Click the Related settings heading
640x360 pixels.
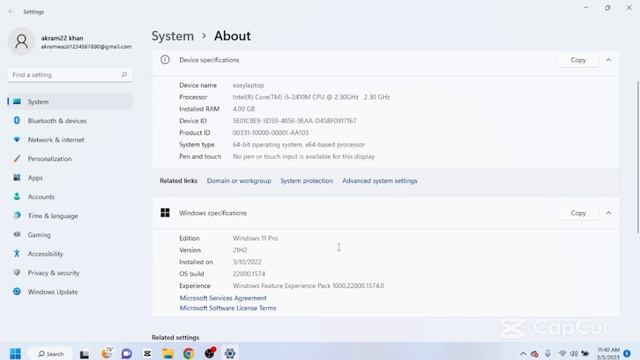[x=176, y=338]
